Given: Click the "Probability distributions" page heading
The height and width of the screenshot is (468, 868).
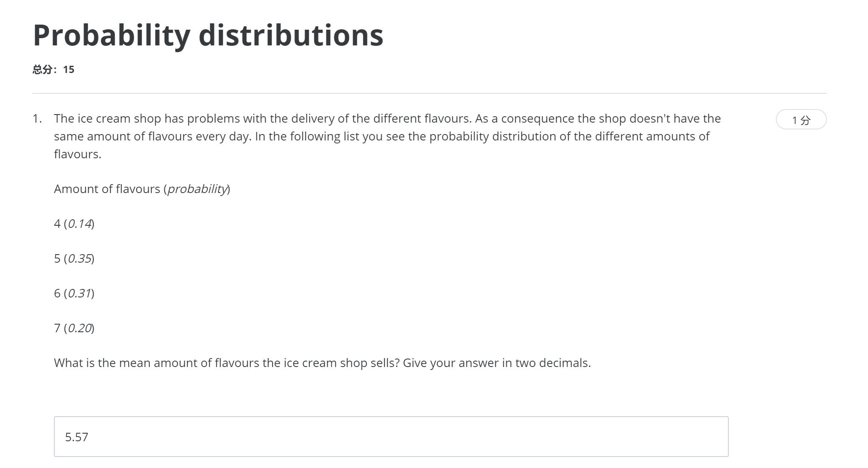Looking at the screenshot, I should [208, 35].
